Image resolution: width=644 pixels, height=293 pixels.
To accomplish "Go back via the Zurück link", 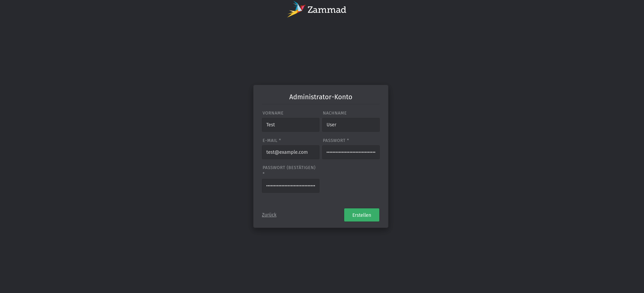I will point(269,215).
